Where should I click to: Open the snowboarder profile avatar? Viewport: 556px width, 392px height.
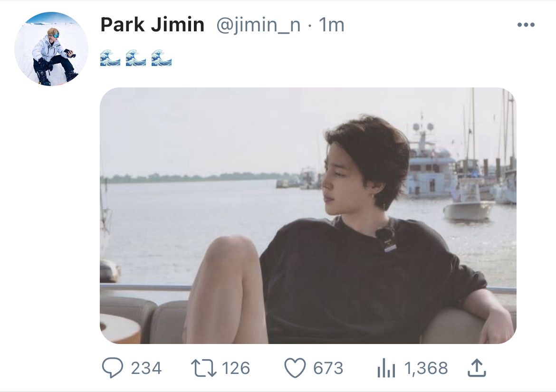click(x=51, y=49)
